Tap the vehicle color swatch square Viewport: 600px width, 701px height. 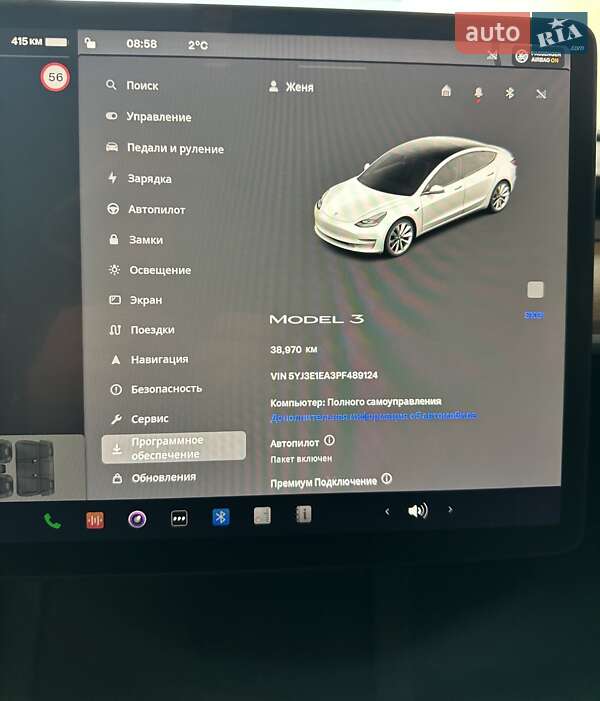tap(535, 290)
